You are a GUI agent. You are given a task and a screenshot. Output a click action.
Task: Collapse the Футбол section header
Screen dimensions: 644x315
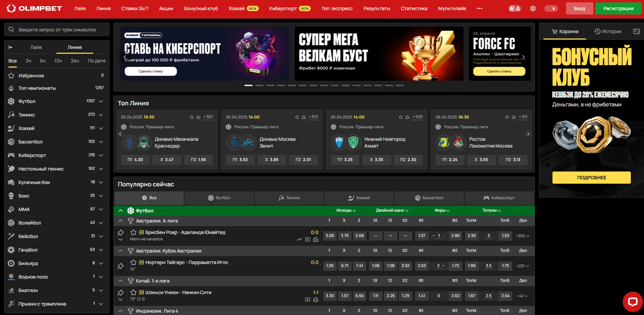click(121, 211)
